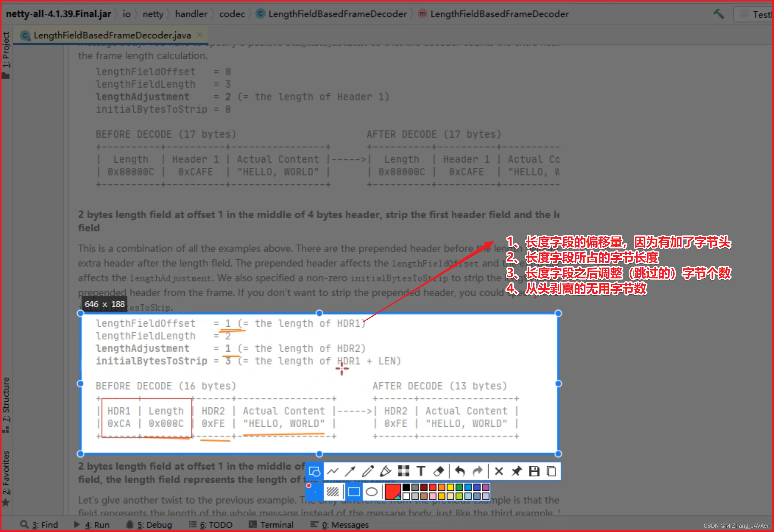Close the LengthFieldBasedFrameDecoder.java tab

pyautogui.click(x=200, y=35)
